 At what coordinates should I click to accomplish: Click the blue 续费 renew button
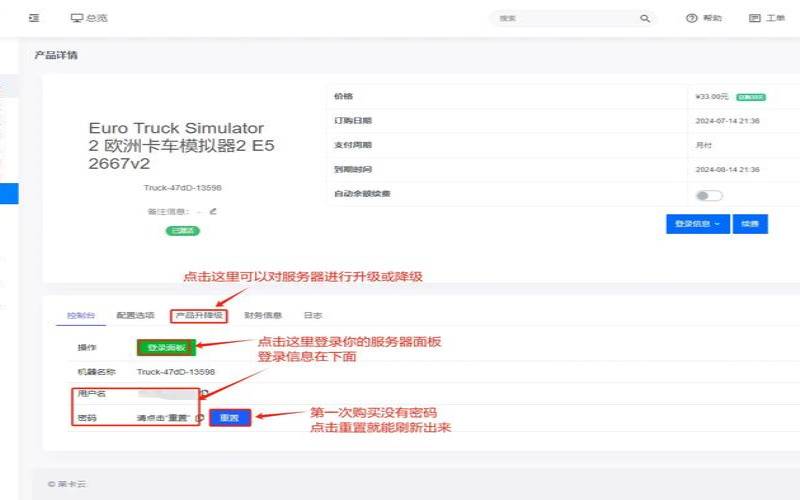point(750,224)
